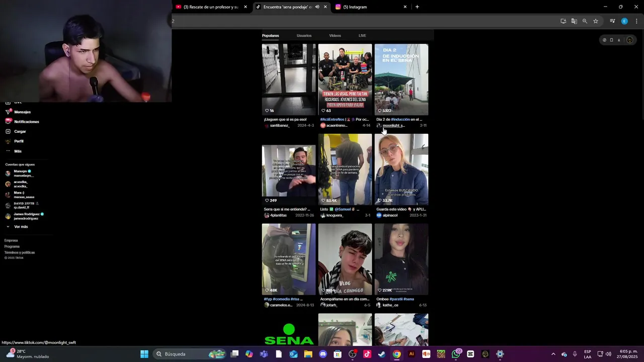Viewport: 644px width, 362px height.
Task: Open WhatsApp from the taskbar
Action: coord(456,354)
